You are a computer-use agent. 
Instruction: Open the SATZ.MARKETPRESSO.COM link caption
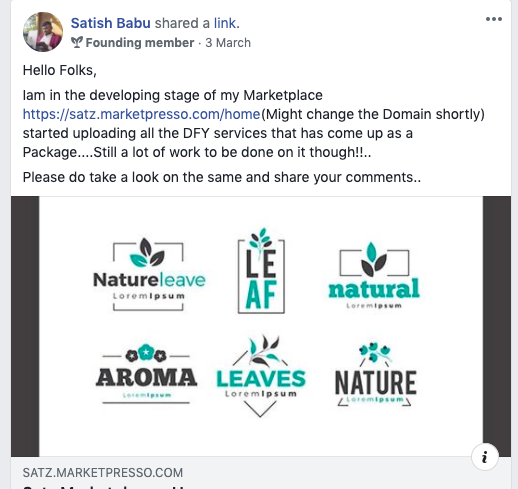click(103, 473)
